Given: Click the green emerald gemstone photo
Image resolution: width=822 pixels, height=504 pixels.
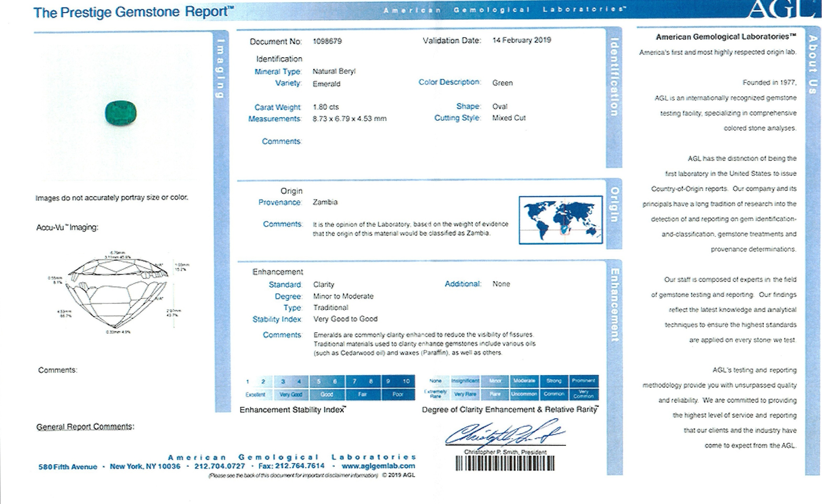Looking at the screenshot, I should tap(121, 113).
